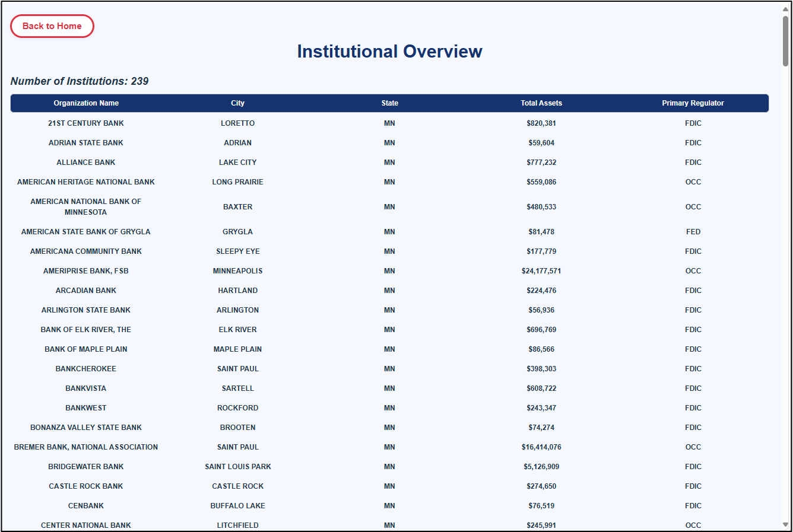793x532 pixels.
Task: Click the State column header
Action: coord(389,103)
